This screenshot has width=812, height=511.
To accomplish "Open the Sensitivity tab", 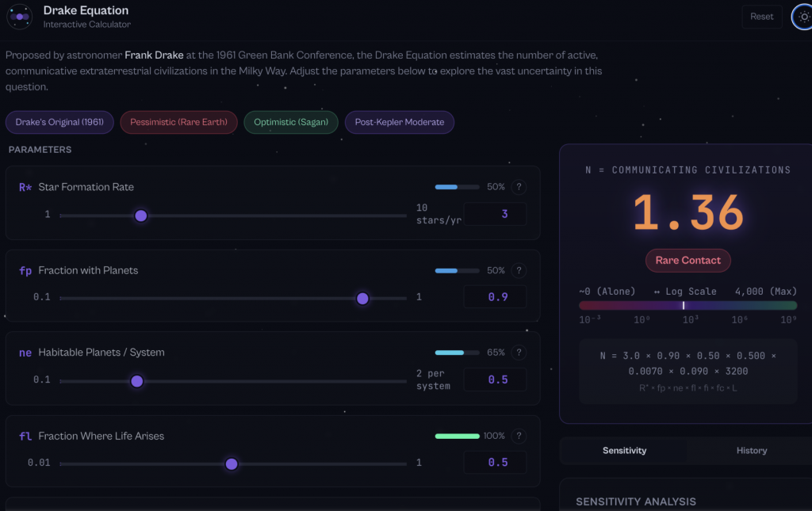I will (624, 450).
